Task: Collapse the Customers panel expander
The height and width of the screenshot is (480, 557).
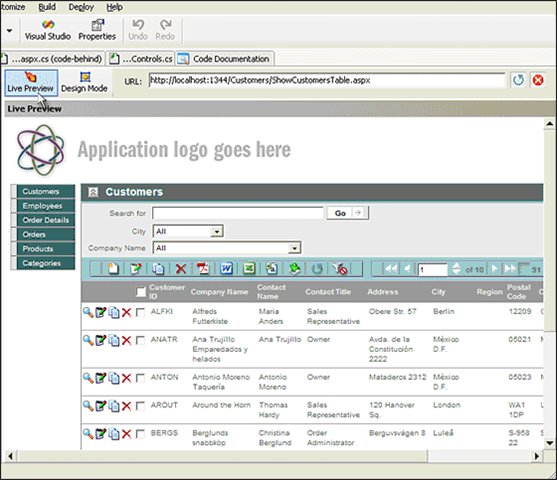Action: click(93, 192)
